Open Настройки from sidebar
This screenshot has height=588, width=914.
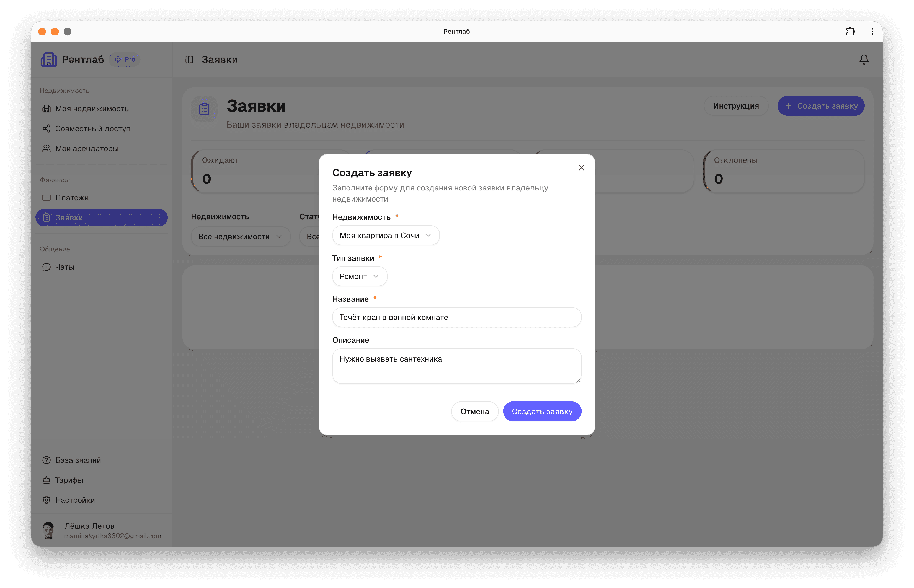75,500
